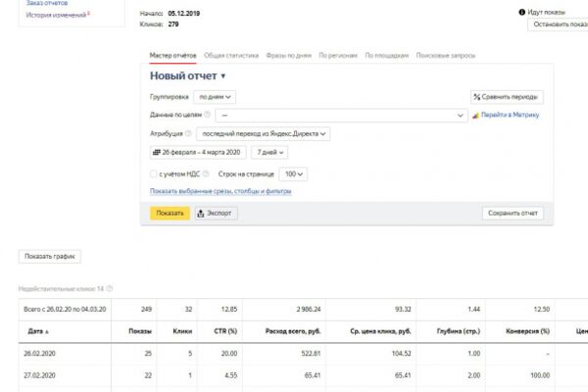Viewport: 588px width, 392px height.
Task: Click the Показы column header
Action: point(140,331)
